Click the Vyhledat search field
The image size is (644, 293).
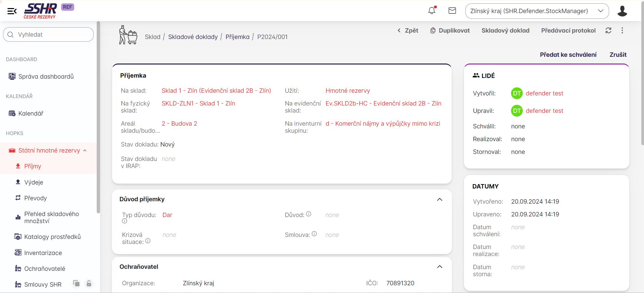click(48, 35)
